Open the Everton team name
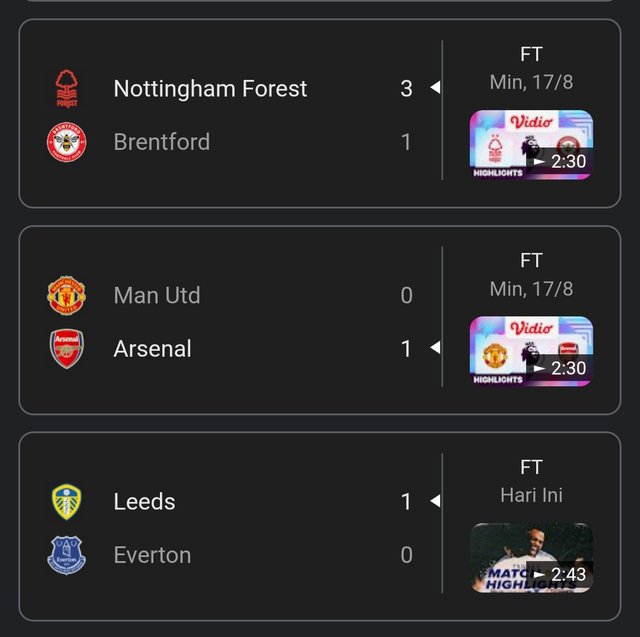This screenshot has width=640, height=637. pos(152,555)
